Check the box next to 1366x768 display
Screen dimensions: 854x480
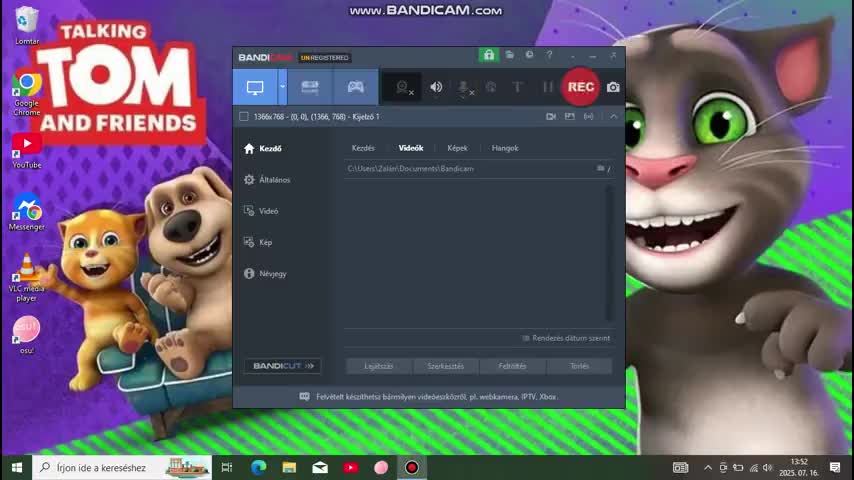(244, 117)
